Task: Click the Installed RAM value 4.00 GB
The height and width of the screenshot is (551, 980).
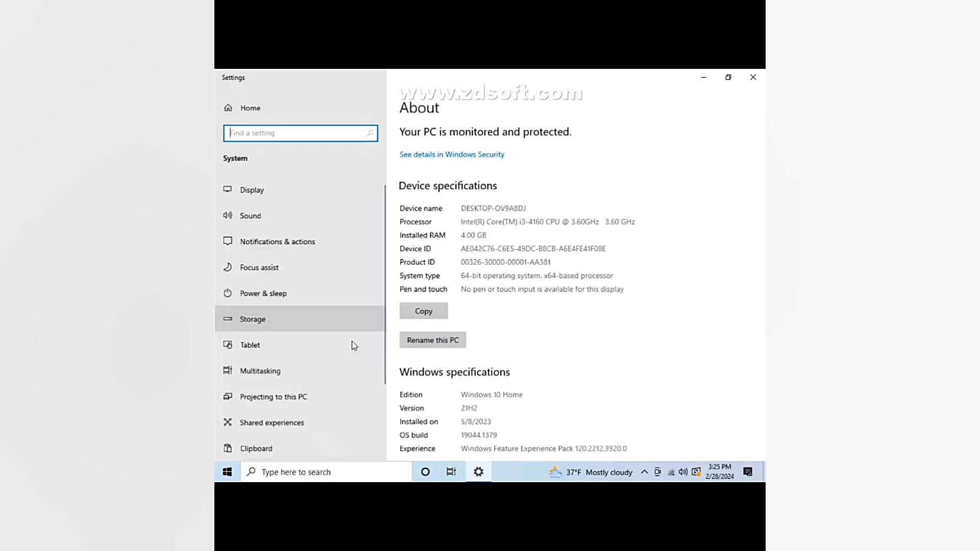Action: click(x=474, y=235)
